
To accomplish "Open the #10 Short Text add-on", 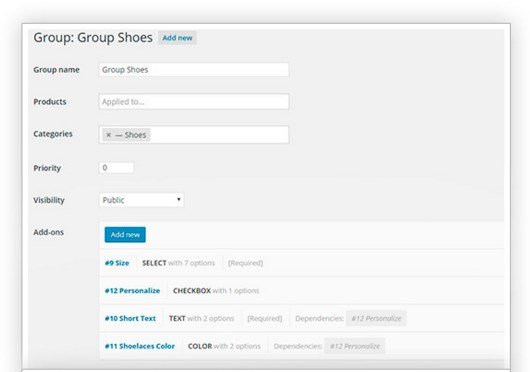I will (x=130, y=318).
